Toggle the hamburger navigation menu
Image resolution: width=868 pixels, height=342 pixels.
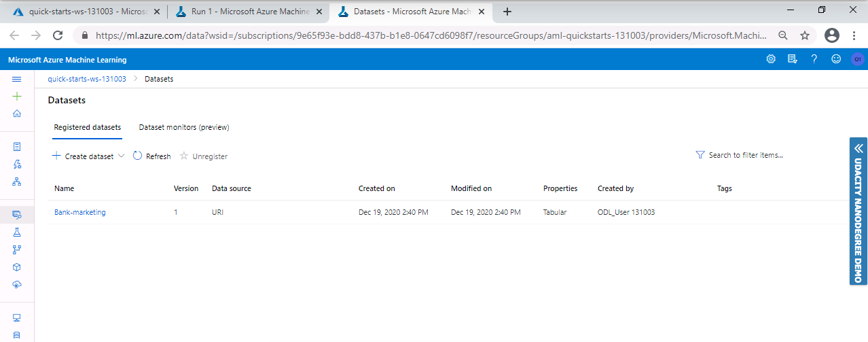pyautogui.click(x=17, y=79)
